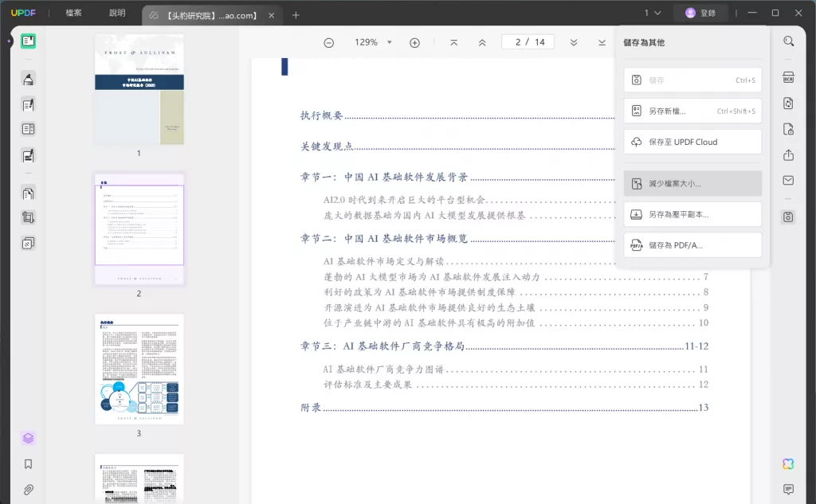This screenshot has height=504, width=816.
Task: Click 章节一：中国 AI 基础软件发展背景 entry
Action: point(383,178)
